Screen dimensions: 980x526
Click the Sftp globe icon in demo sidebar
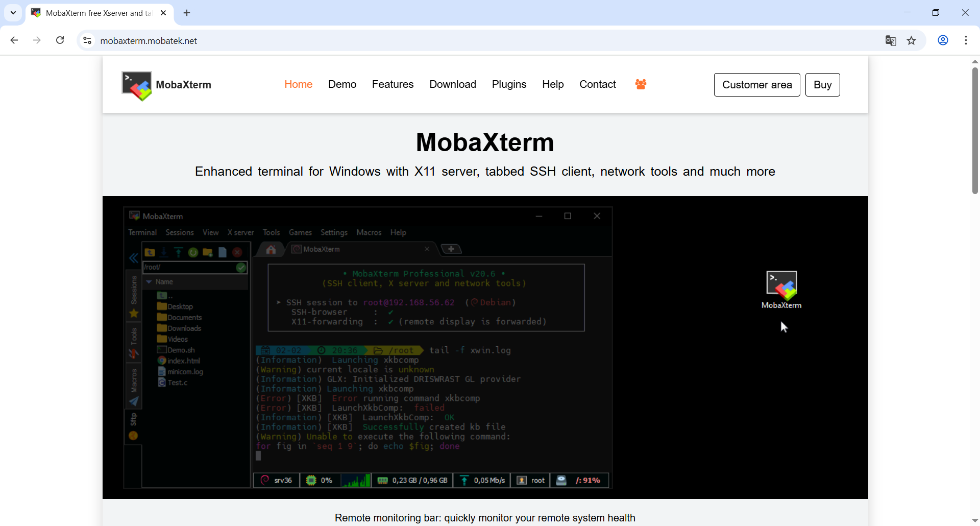(133, 436)
